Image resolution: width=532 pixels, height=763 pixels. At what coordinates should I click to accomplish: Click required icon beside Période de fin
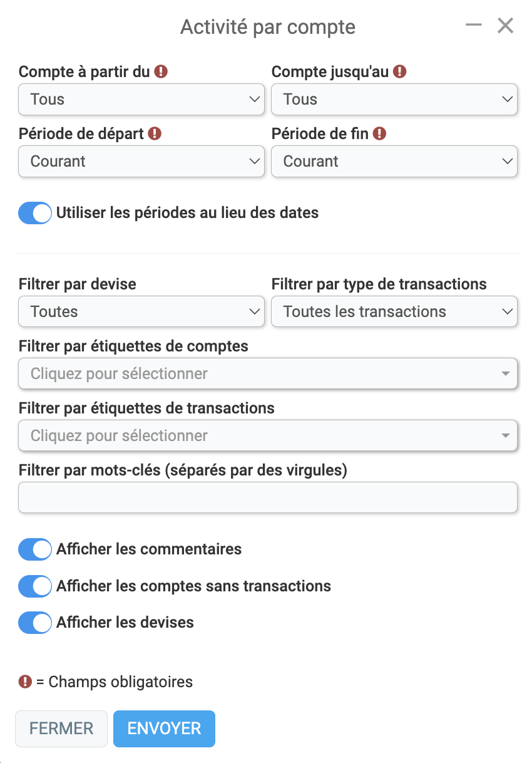point(379,133)
